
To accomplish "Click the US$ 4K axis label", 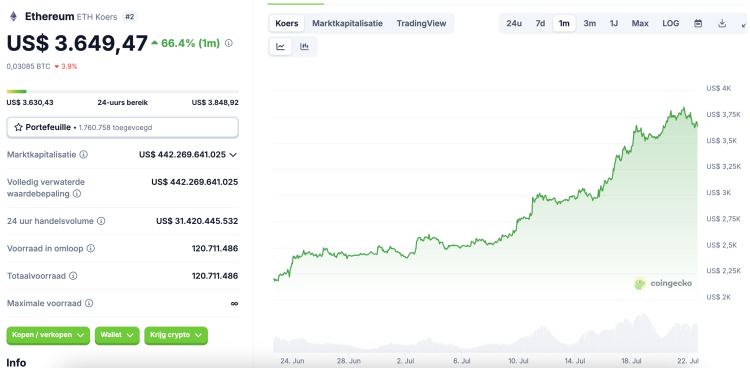I will [719, 89].
